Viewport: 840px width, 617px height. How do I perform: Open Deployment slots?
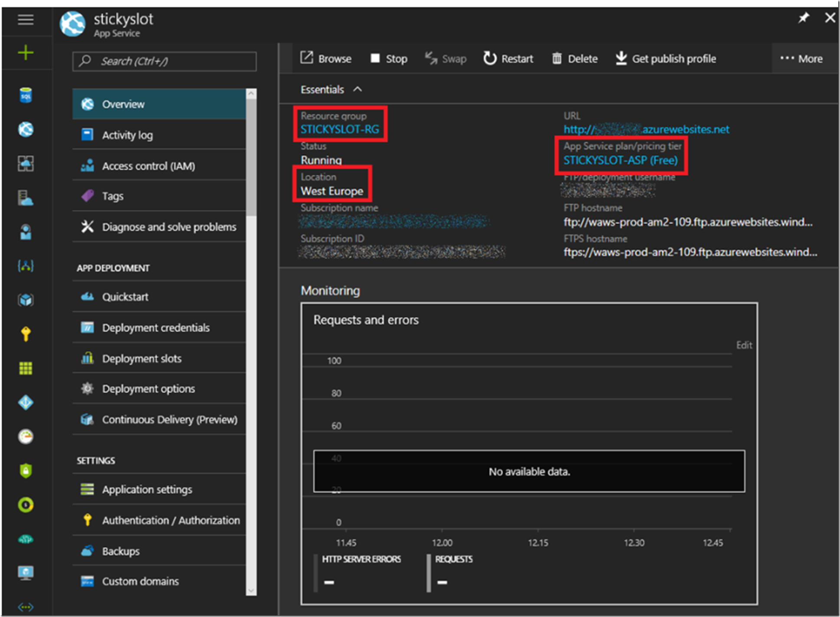pyautogui.click(x=159, y=359)
